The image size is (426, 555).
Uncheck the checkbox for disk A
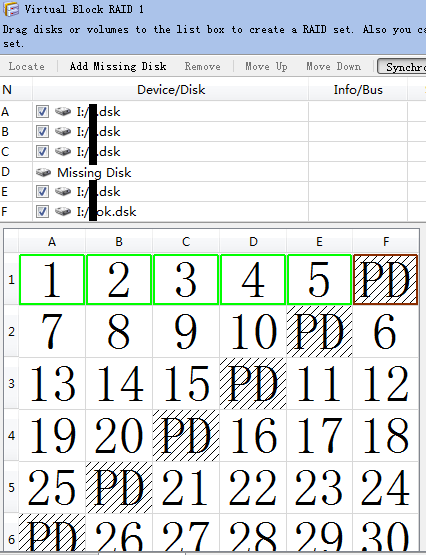coord(42,112)
